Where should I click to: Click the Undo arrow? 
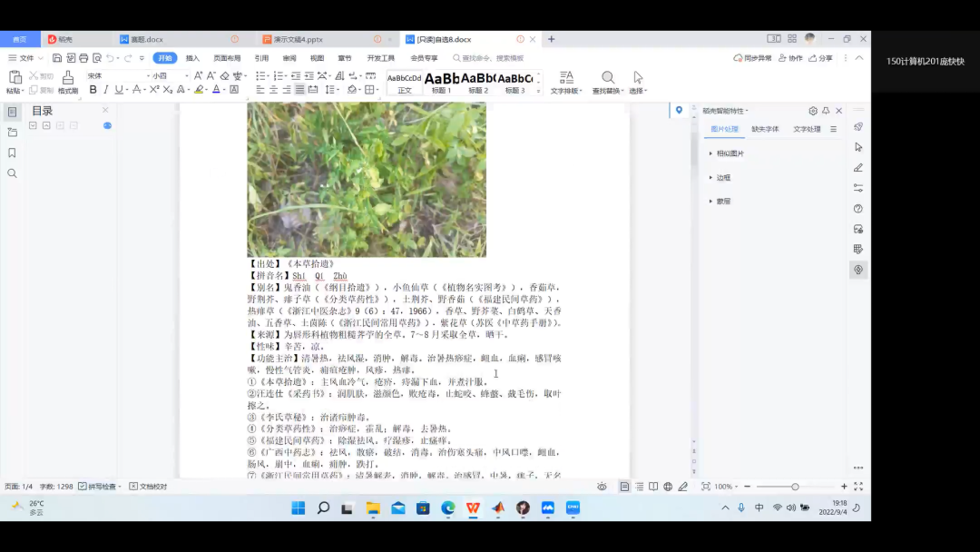tap(110, 58)
